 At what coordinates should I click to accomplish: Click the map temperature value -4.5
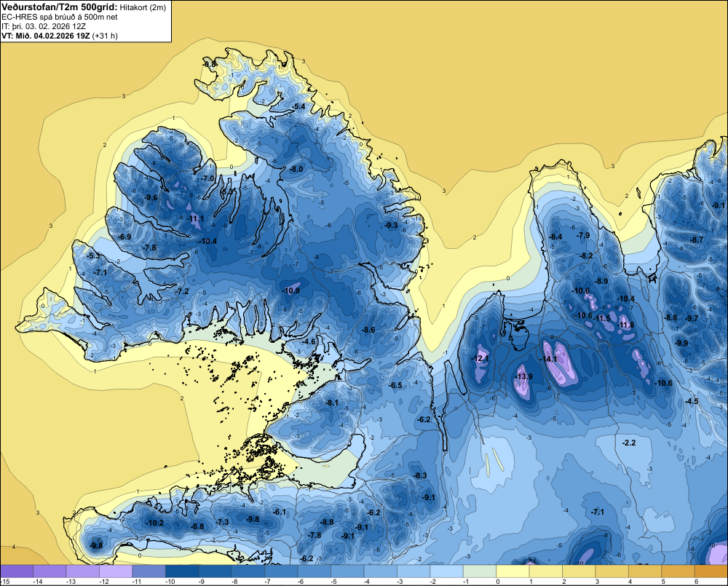(x=692, y=401)
